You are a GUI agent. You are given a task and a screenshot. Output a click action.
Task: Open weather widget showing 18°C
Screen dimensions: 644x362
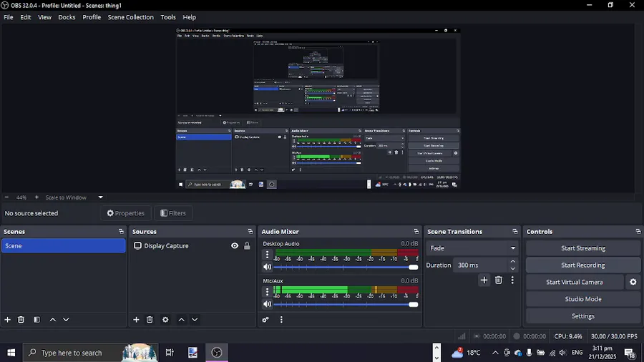[466, 353]
